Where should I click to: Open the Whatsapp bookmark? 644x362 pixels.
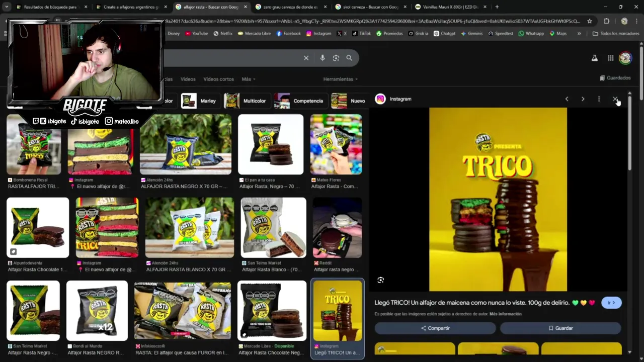531,33
